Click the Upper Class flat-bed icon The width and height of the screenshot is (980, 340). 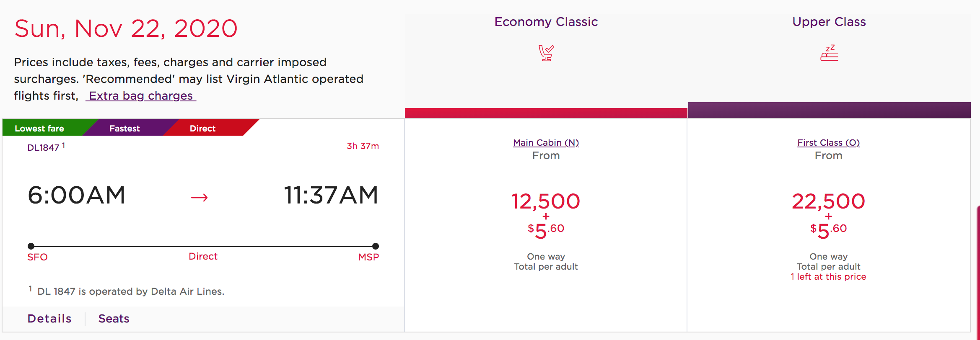[x=829, y=53]
